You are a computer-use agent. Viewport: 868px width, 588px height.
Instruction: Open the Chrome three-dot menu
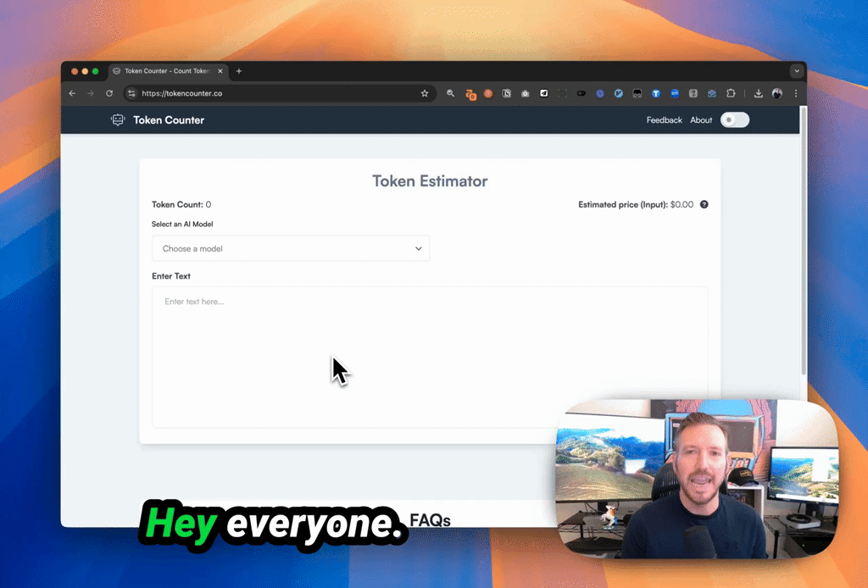[796, 93]
